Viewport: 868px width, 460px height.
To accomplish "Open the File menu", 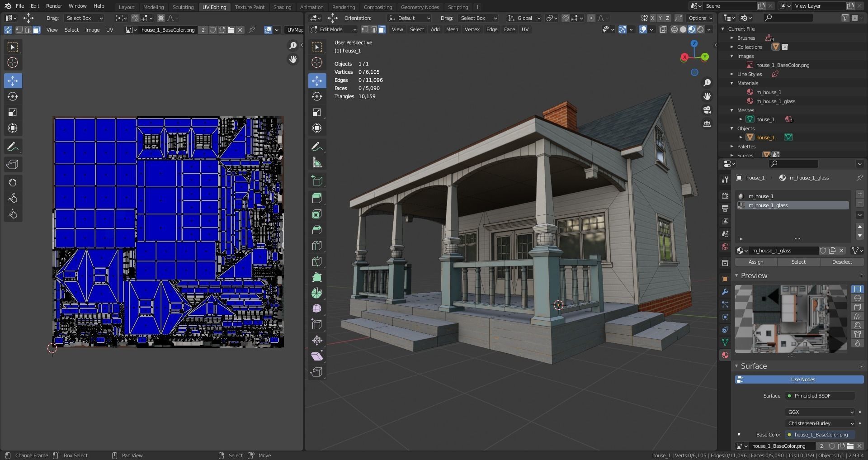I will click(x=20, y=6).
